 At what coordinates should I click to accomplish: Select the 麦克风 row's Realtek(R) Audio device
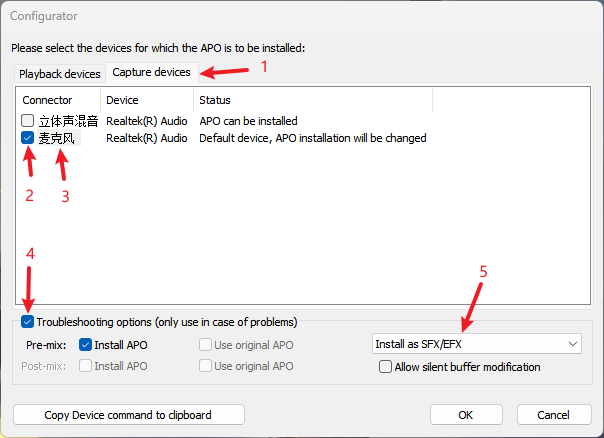(146, 138)
